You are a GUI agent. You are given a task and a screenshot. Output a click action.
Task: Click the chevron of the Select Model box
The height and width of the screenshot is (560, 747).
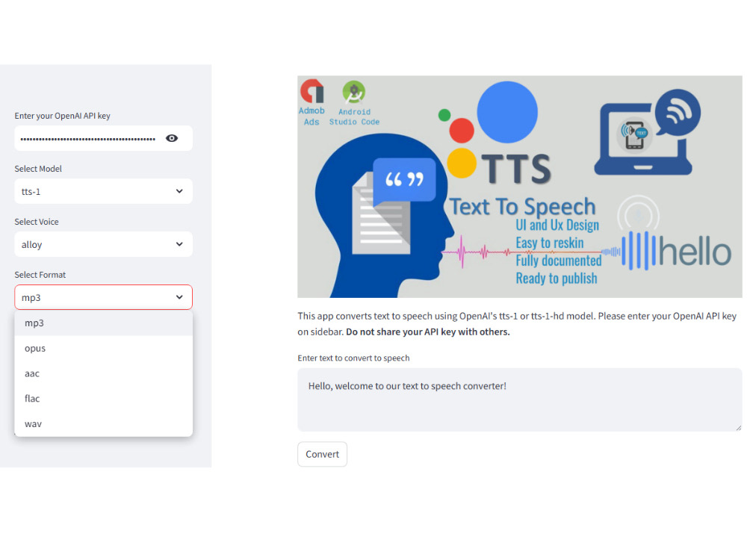point(179,191)
